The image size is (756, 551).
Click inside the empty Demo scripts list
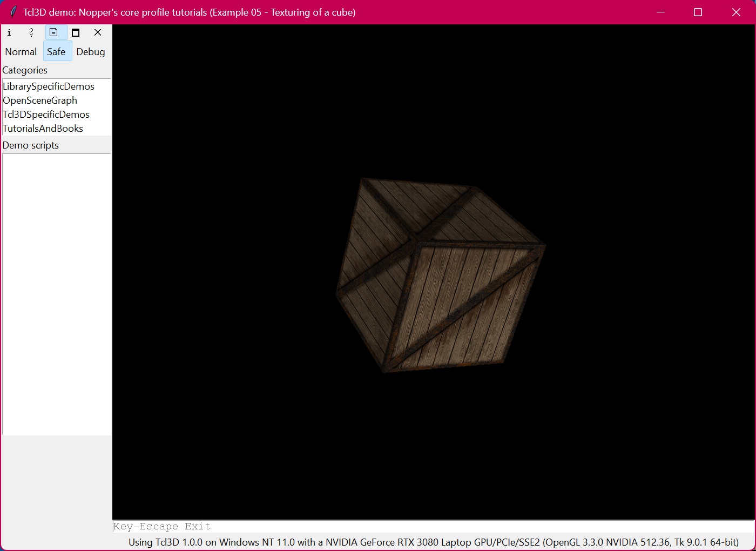[x=57, y=294]
